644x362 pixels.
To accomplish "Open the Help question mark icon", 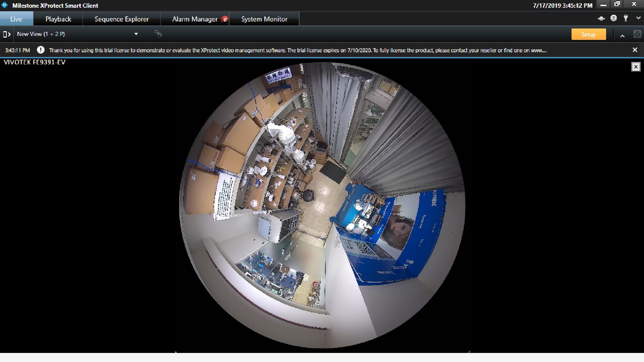I will pos(613,18).
